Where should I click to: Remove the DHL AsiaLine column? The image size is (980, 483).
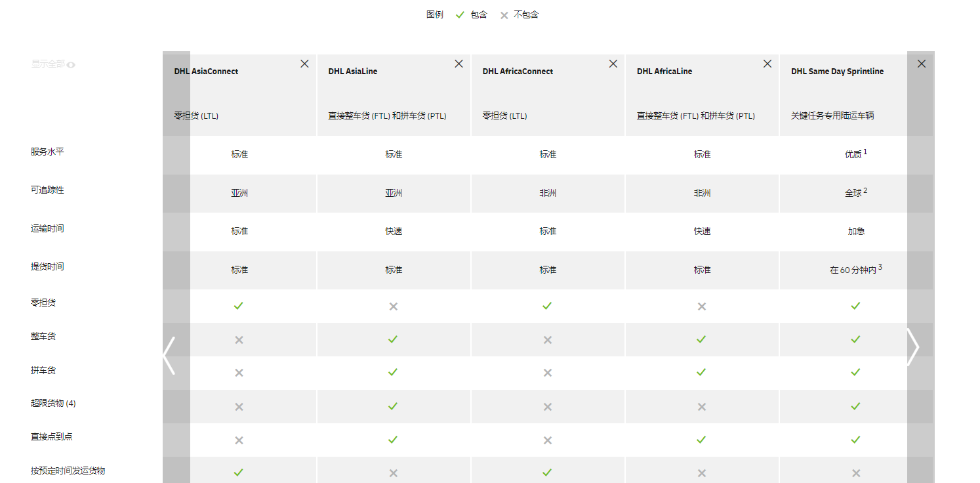coord(459,64)
